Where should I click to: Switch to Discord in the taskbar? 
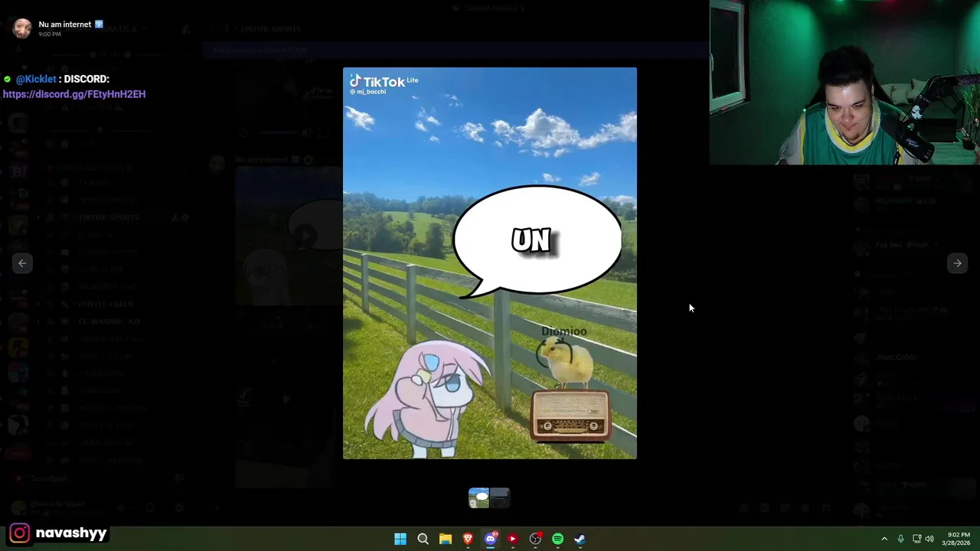[490, 539]
